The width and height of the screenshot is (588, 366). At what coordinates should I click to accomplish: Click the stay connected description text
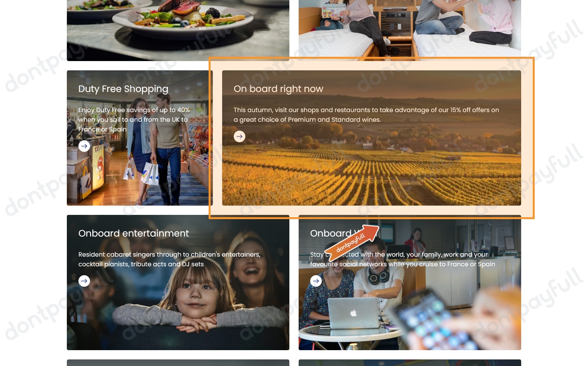403,259
